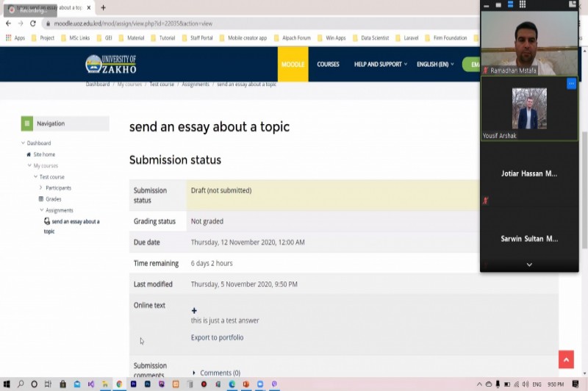Click the browser address bar

coord(220,24)
